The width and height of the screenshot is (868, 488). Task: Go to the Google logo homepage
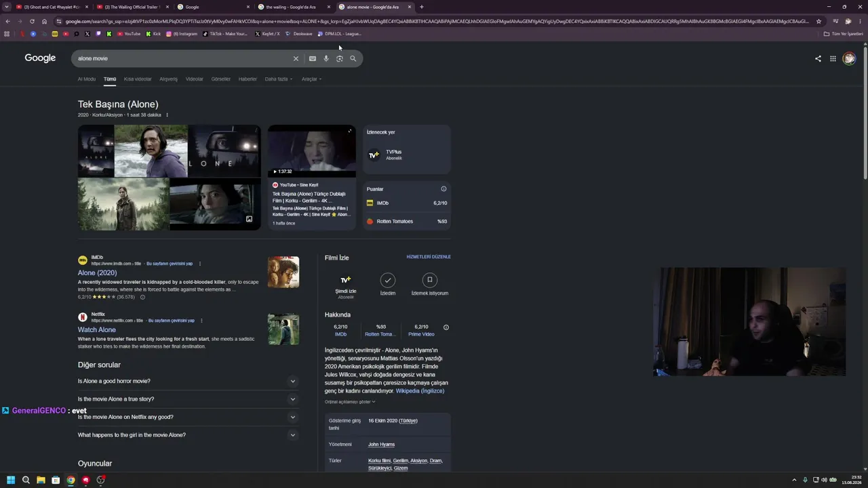pos(40,58)
